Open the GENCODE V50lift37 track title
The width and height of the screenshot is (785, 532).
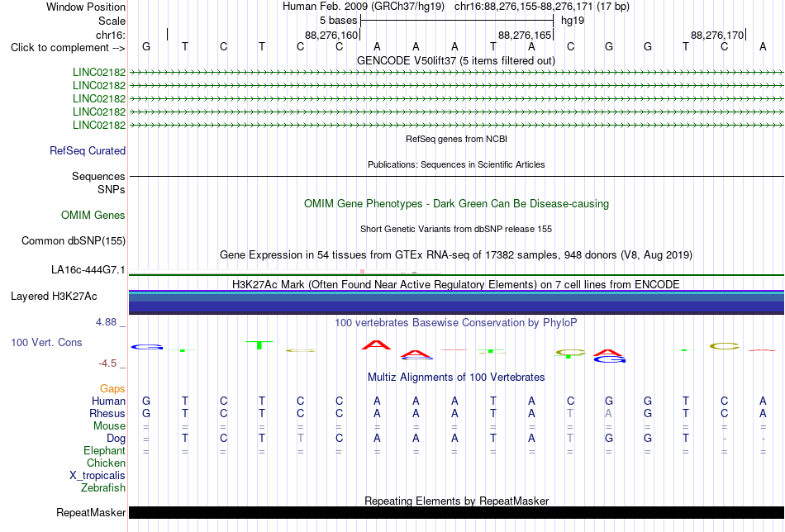click(455, 60)
